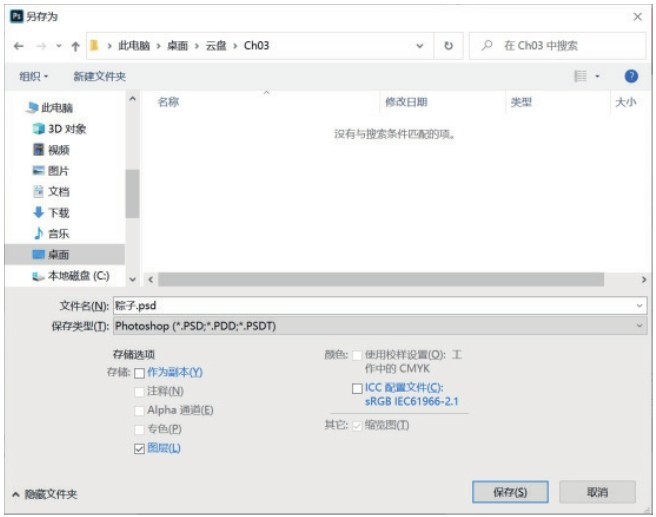This screenshot has width=656, height=517.
Task: Open the 组织 menu
Action: coord(33,76)
